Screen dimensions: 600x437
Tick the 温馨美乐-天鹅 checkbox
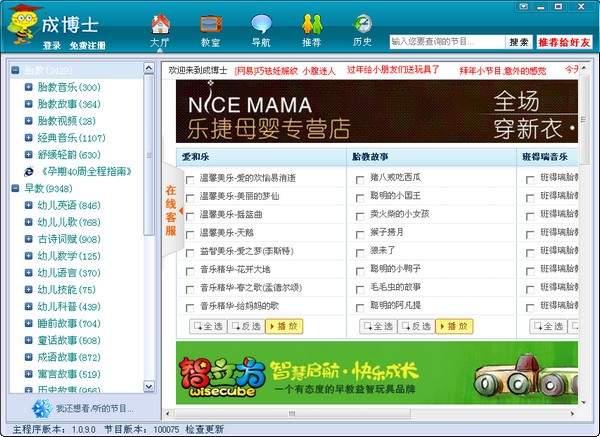(x=189, y=235)
